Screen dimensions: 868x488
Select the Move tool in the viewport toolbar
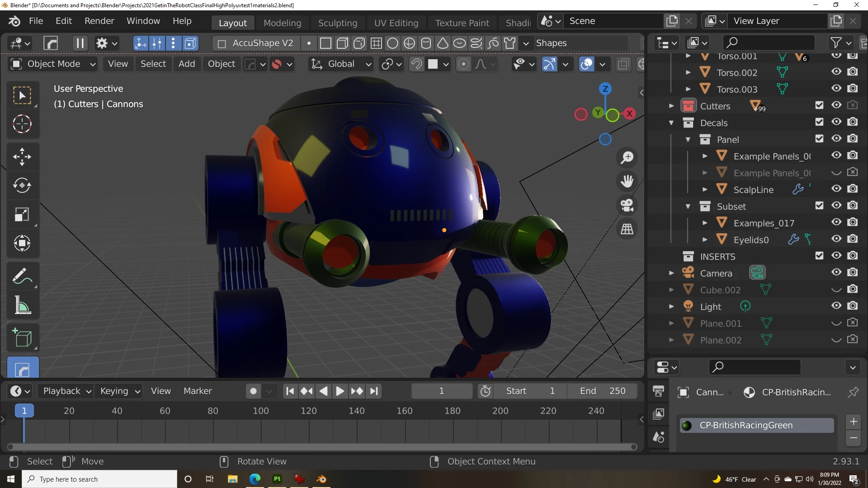[22, 157]
